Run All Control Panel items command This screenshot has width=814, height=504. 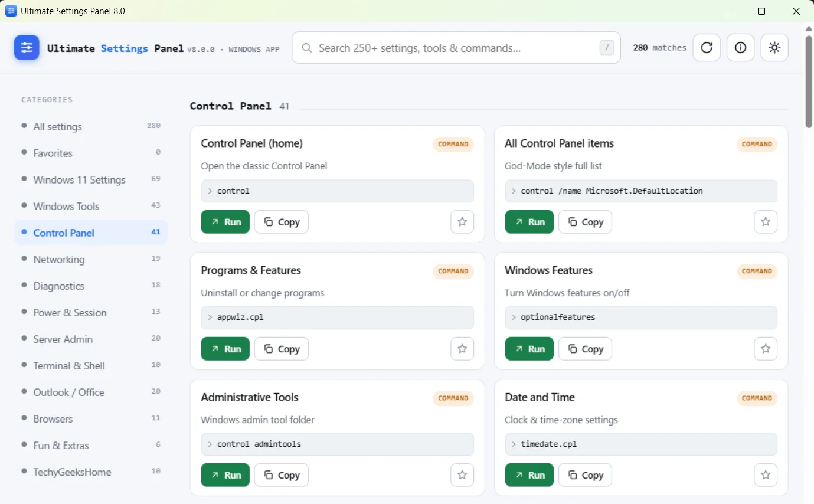click(x=529, y=222)
